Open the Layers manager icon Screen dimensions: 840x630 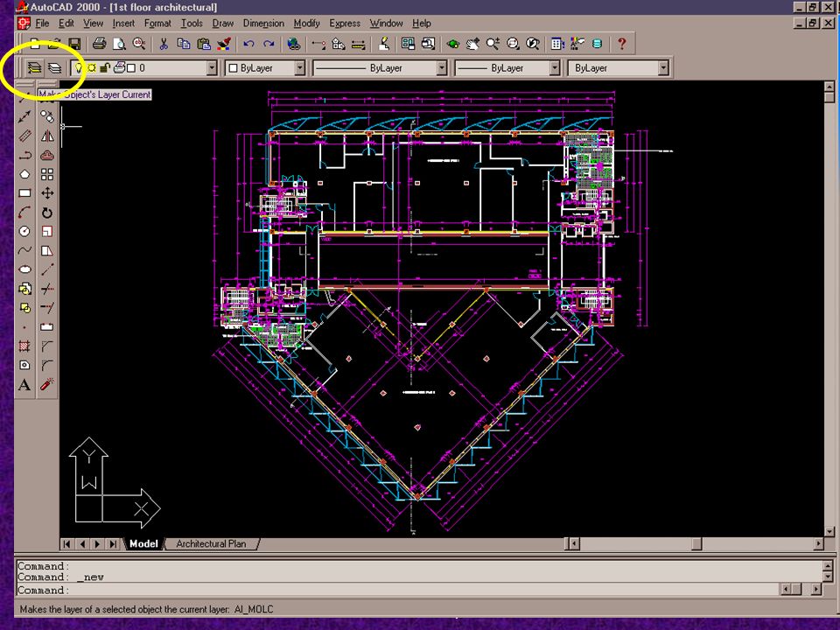pyautogui.click(x=54, y=68)
